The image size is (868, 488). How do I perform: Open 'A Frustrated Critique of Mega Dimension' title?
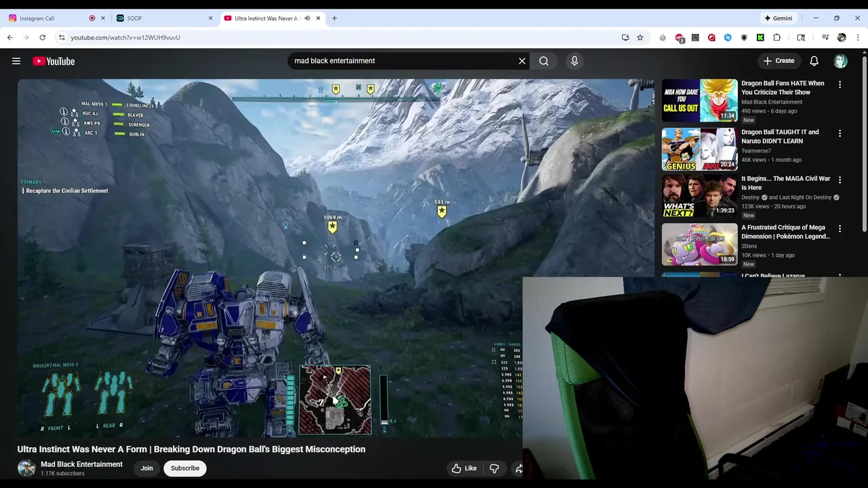point(785,232)
